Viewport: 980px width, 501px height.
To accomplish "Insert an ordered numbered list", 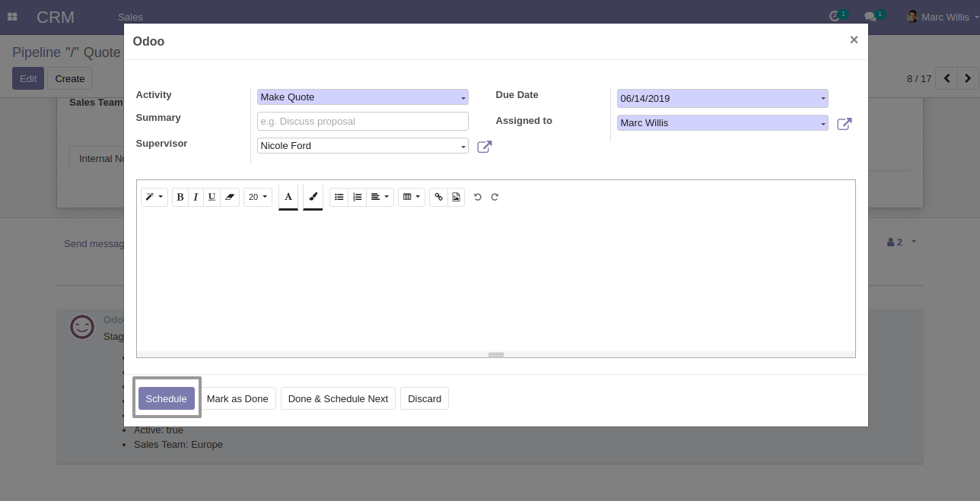I will click(x=358, y=197).
